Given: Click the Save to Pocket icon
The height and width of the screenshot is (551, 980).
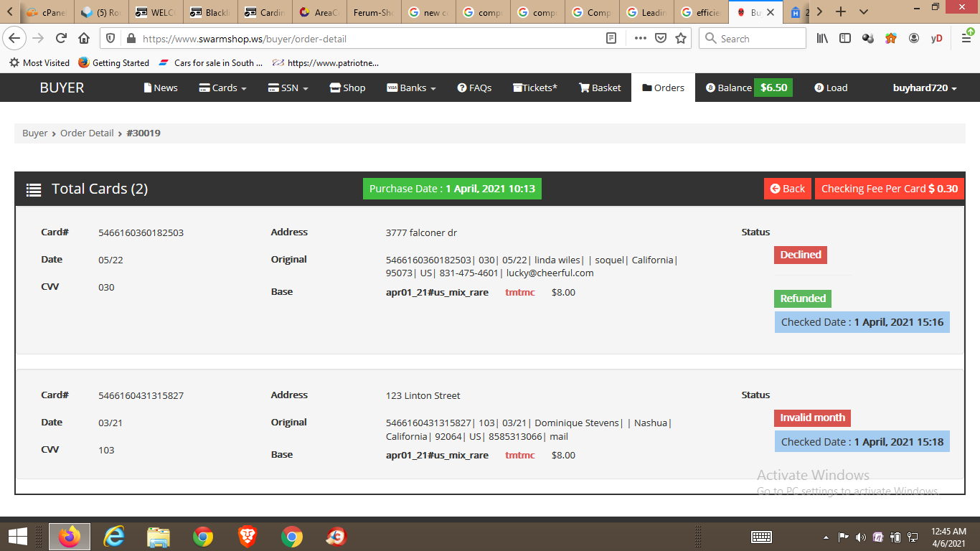Looking at the screenshot, I should coord(661,39).
